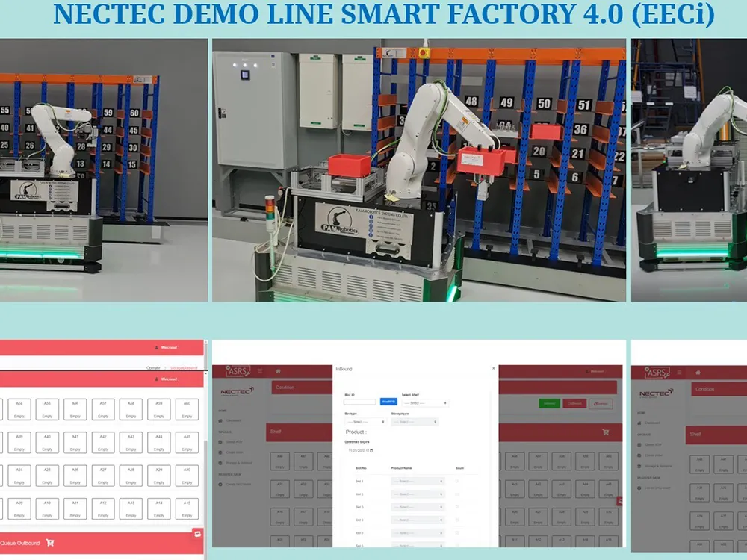Viewport: 747px width, 560px height.
Task: Open the calendar icon in Datetimes Expire field
Action: [371, 450]
